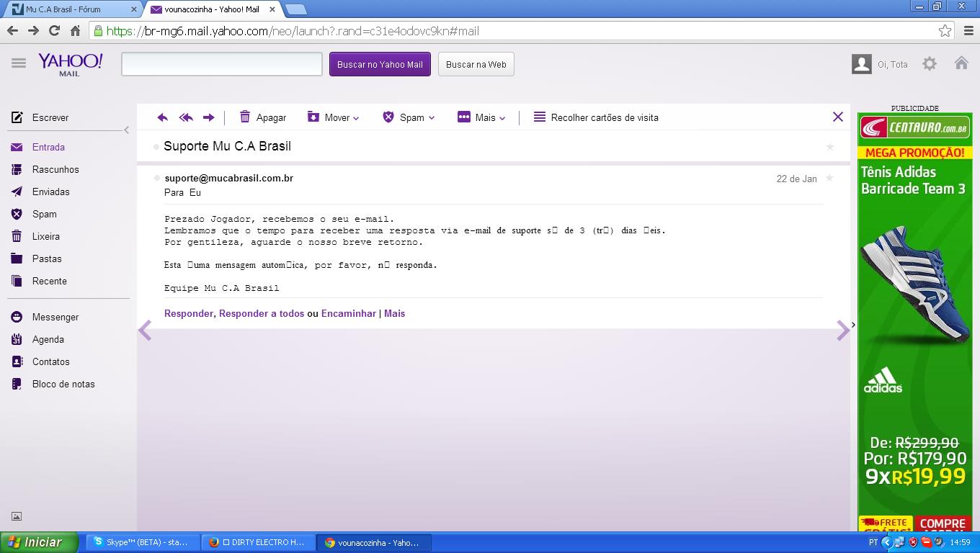Click the Reply arrow icon in toolbar
The width and height of the screenshot is (980, 553).
(163, 117)
